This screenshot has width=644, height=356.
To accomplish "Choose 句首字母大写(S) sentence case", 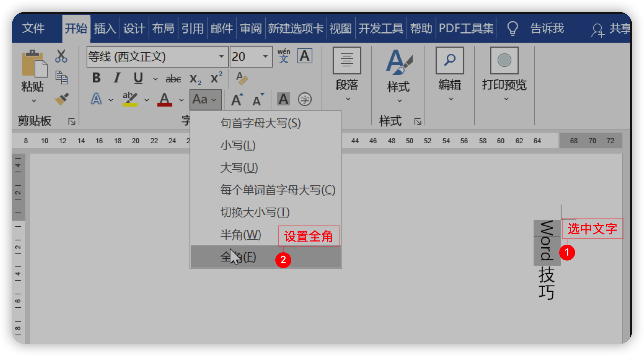I will (x=266, y=123).
